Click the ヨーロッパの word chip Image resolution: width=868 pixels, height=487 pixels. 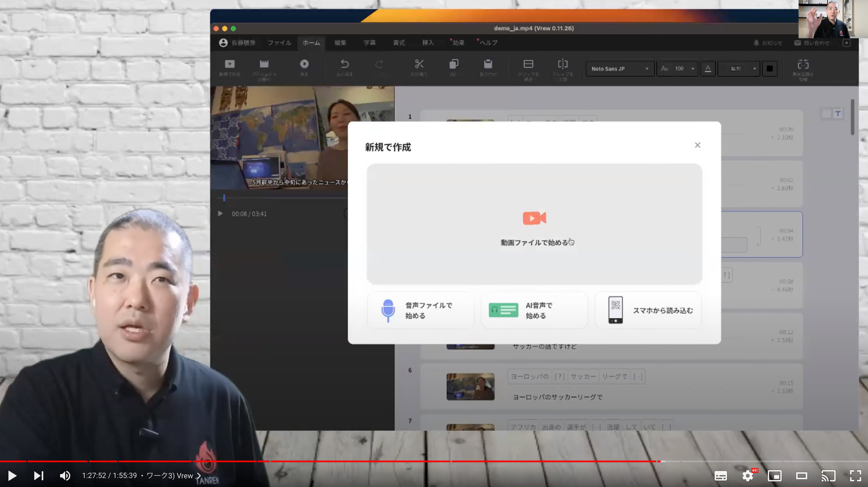pyautogui.click(x=530, y=376)
